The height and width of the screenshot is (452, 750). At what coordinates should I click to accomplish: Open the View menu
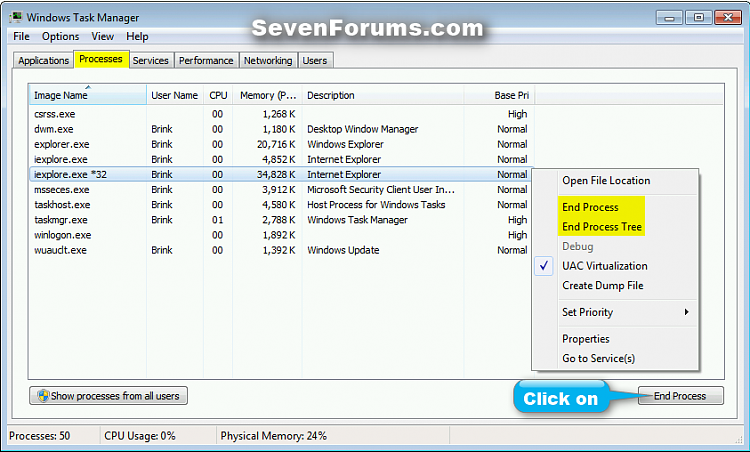(x=103, y=36)
